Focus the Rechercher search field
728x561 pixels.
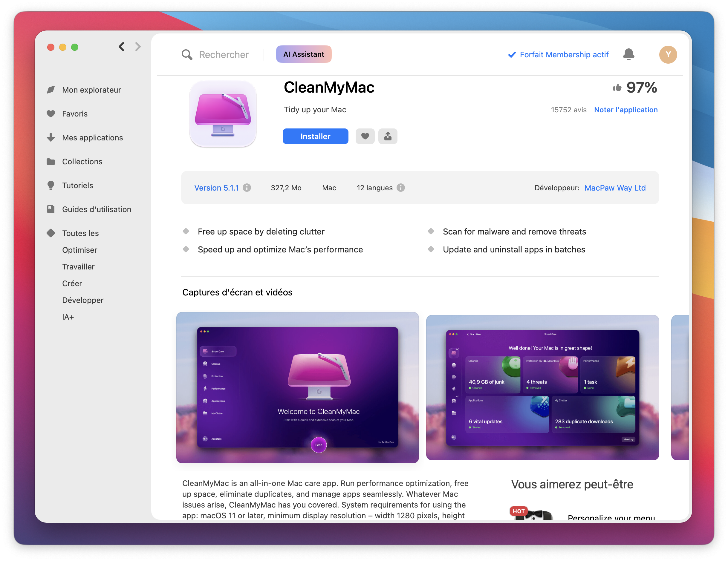224,55
